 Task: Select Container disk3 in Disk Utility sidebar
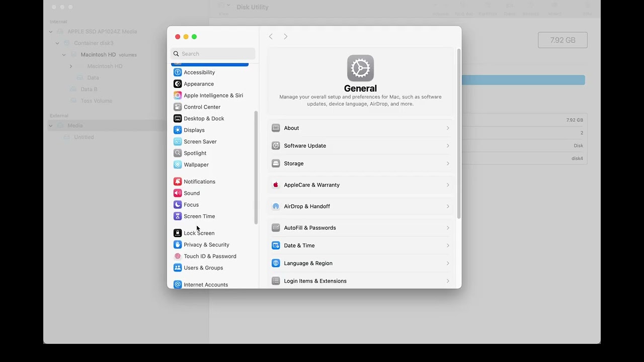[x=94, y=43]
